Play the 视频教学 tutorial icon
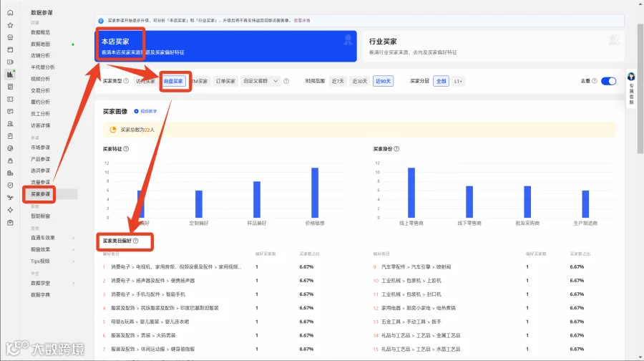This screenshot has height=361, width=644. coord(137,112)
